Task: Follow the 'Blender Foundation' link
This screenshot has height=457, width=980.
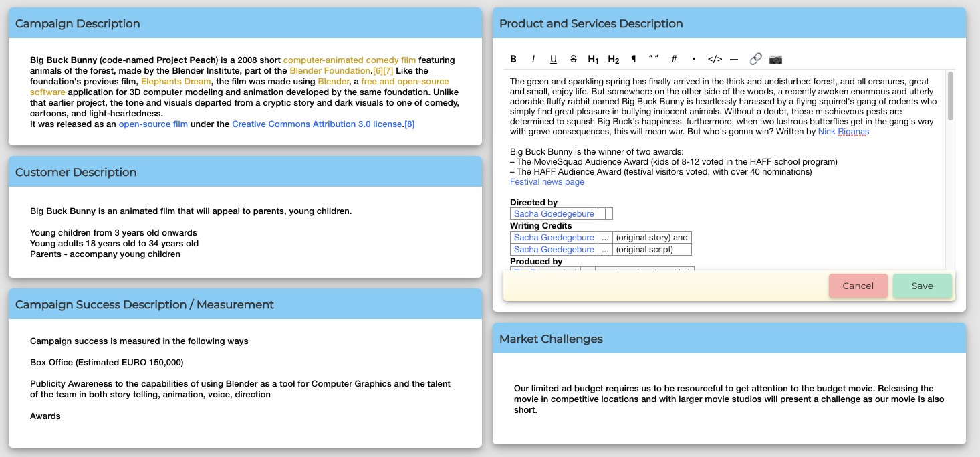Action: tap(330, 71)
